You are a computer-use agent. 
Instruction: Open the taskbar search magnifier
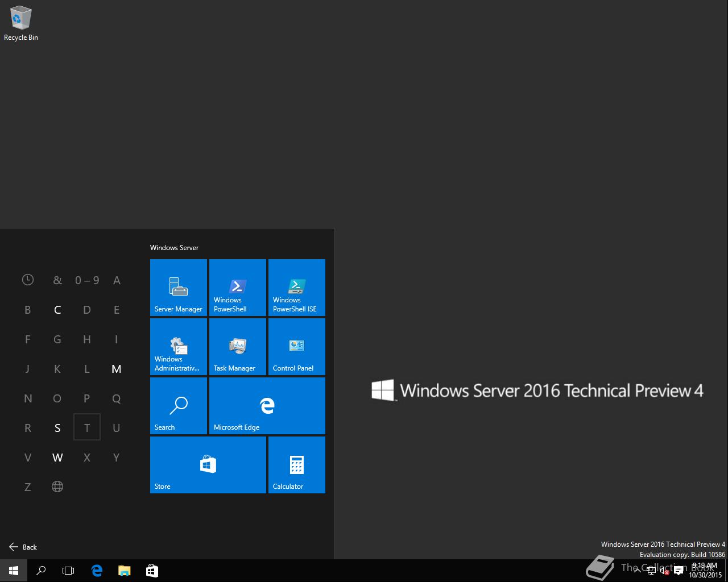pyautogui.click(x=41, y=571)
